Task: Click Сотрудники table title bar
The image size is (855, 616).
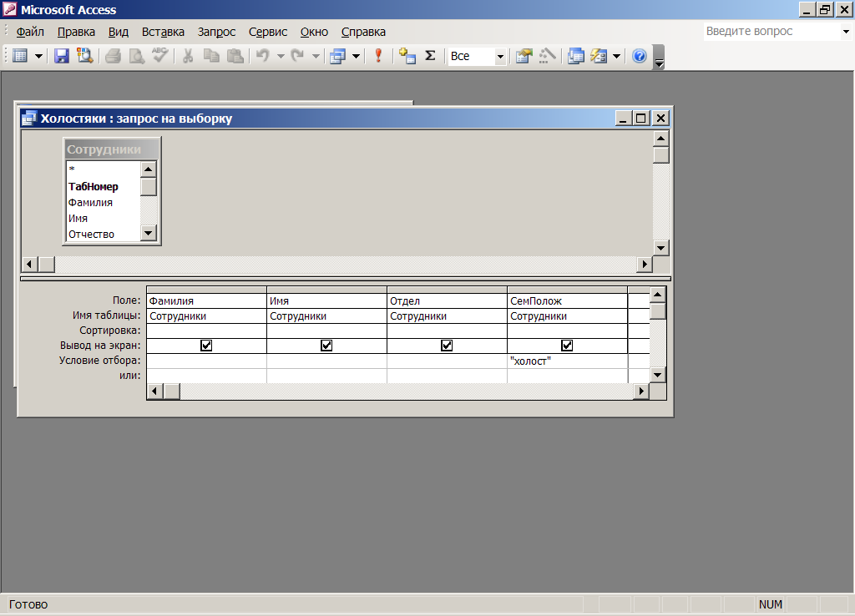Action: 112,149
